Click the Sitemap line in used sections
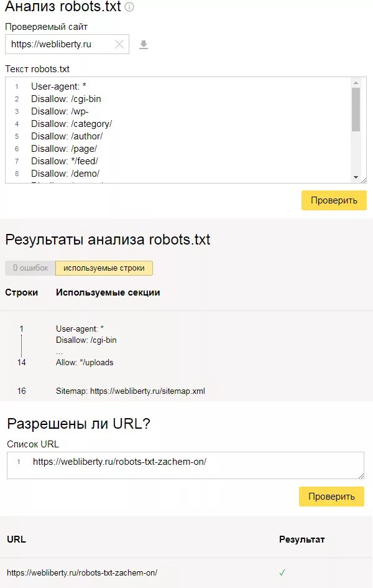Screen dimensions: 373x588 click(131, 391)
